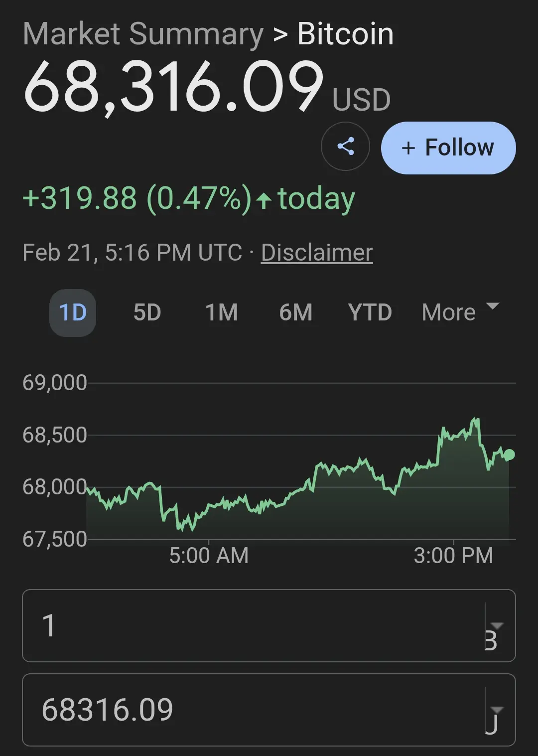Screen dimensions: 538x756
Task: Click the 5:00 AM axis label
Action: click(209, 556)
